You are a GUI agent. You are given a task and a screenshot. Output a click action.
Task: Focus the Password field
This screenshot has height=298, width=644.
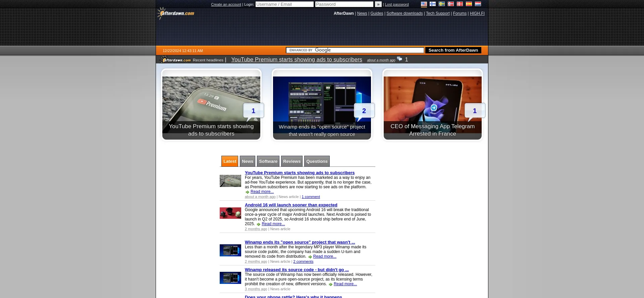click(344, 4)
